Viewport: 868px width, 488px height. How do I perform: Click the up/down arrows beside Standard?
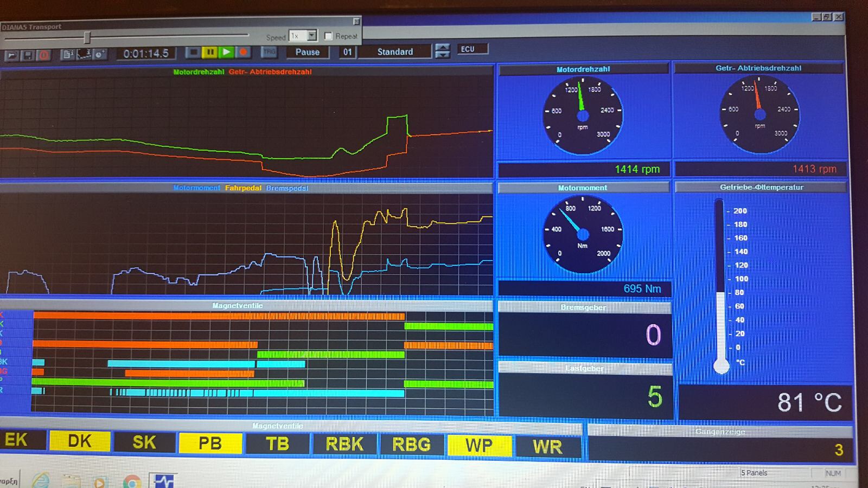pos(443,51)
